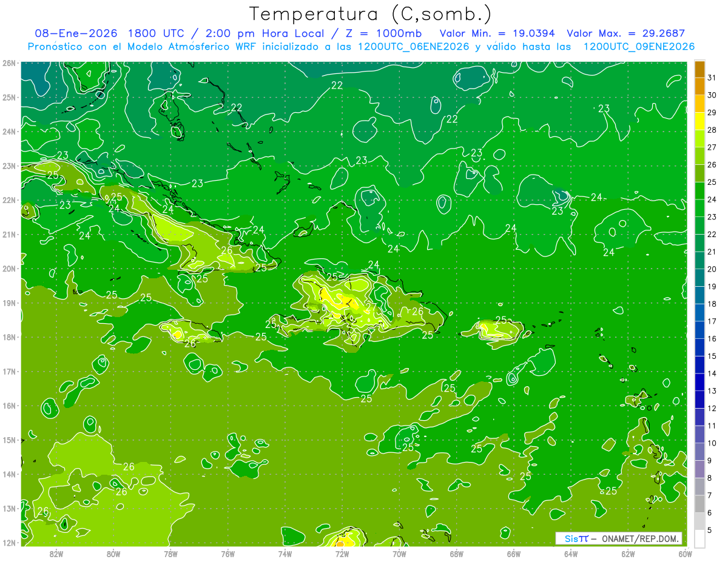Click the longitude axis label "82W"
The image size is (728, 562).
click(x=56, y=554)
